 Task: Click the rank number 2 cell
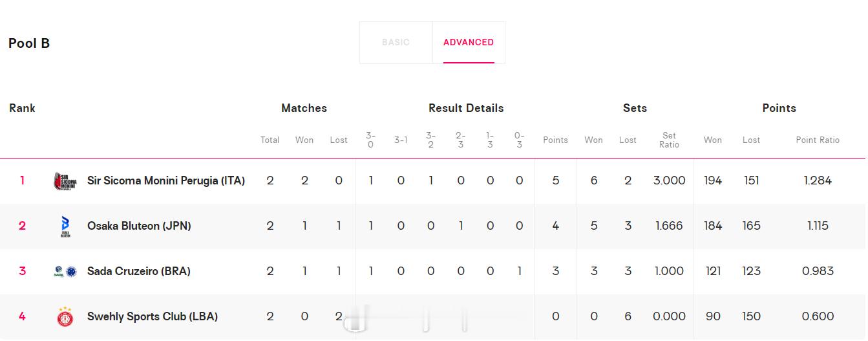point(23,226)
